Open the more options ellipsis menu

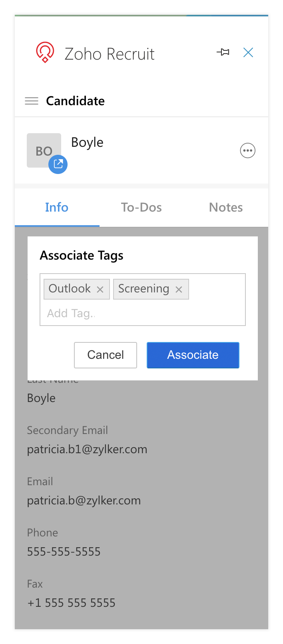click(x=247, y=151)
